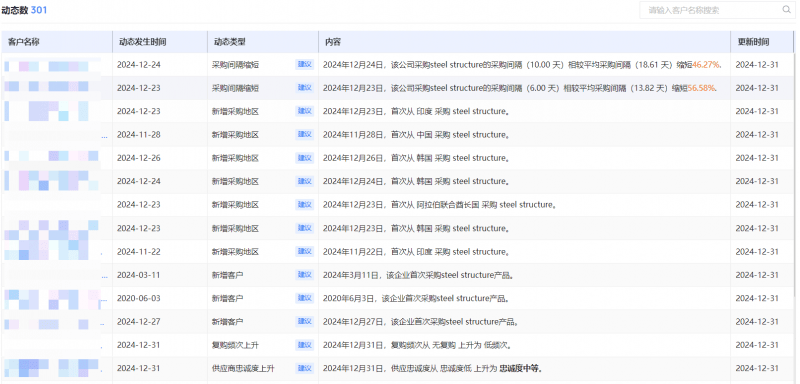Click the customer name search input field

pos(717,10)
